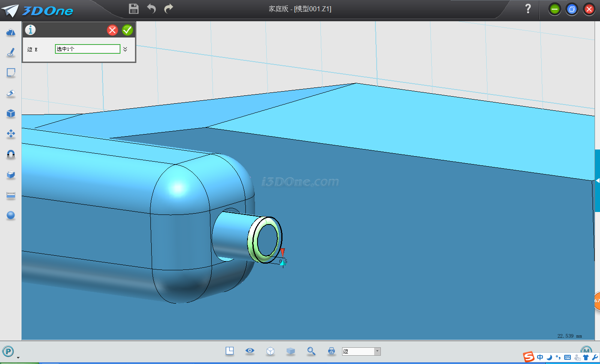This screenshot has width=600, height=364.
Task: Open the 3DOne logo main menu
Action: (37, 10)
